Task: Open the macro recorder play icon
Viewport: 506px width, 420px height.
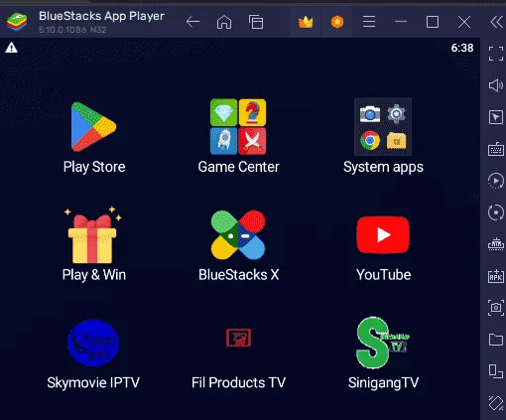Action: pos(496,181)
